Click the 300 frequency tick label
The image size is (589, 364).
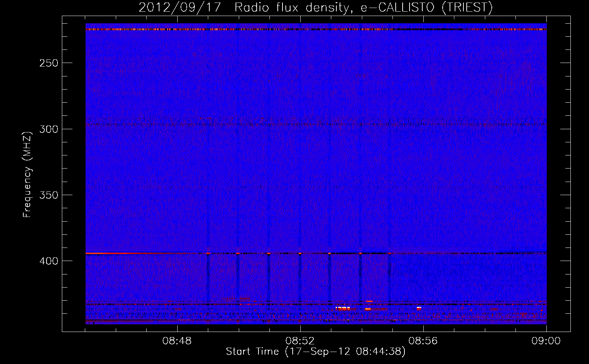point(49,129)
